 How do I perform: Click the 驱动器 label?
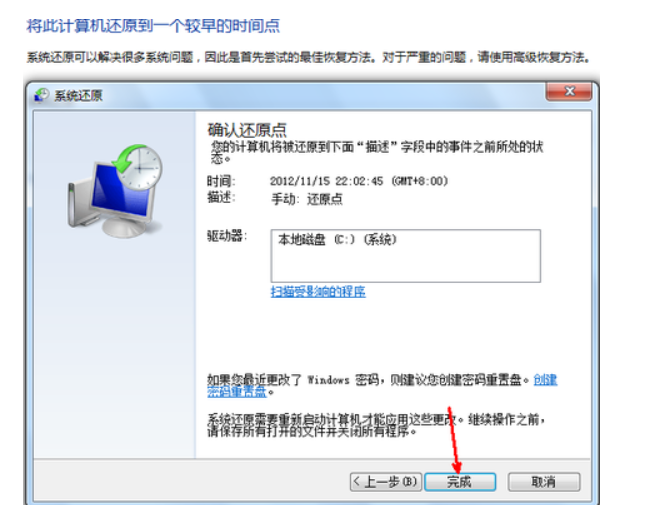[x=227, y=236]
